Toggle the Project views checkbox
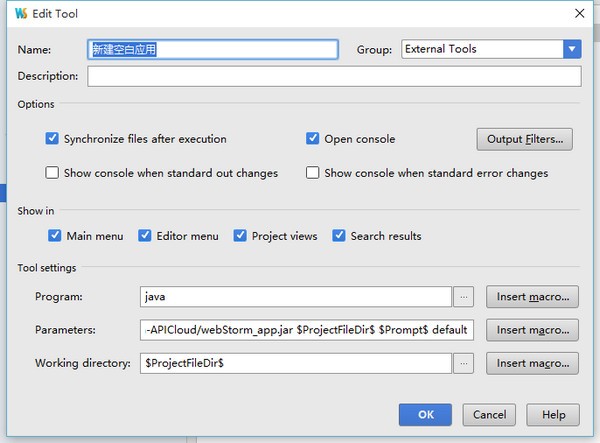 pos(240,236)
